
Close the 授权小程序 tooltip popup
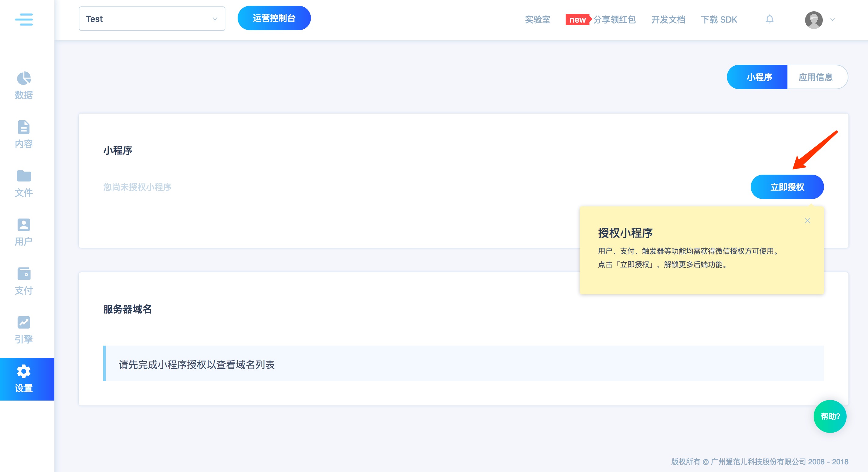(x=807, y=221)
